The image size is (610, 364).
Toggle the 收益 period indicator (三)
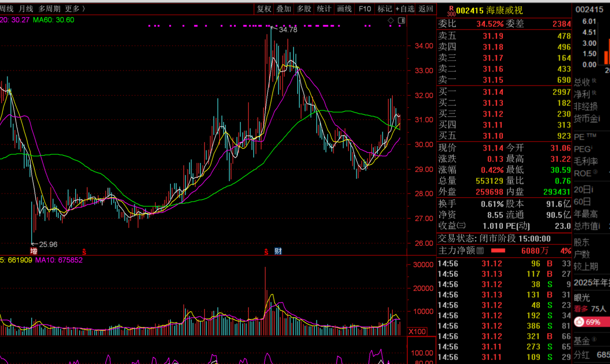coord(461,226)
